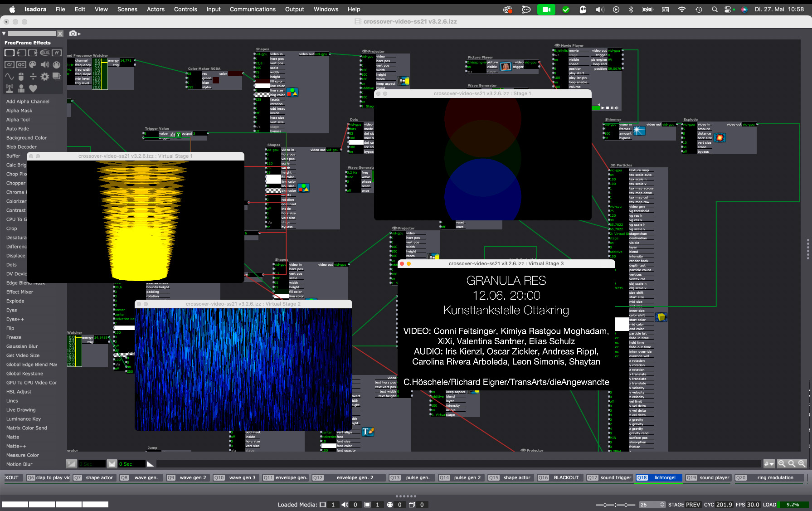The image size is (812, 511).
Task: Open the Scenes menu
Action: point(127,10)
